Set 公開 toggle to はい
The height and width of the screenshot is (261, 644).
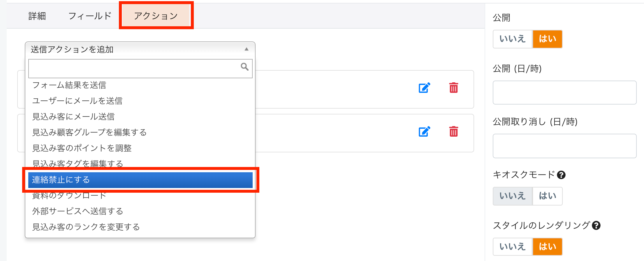[547, 39]
